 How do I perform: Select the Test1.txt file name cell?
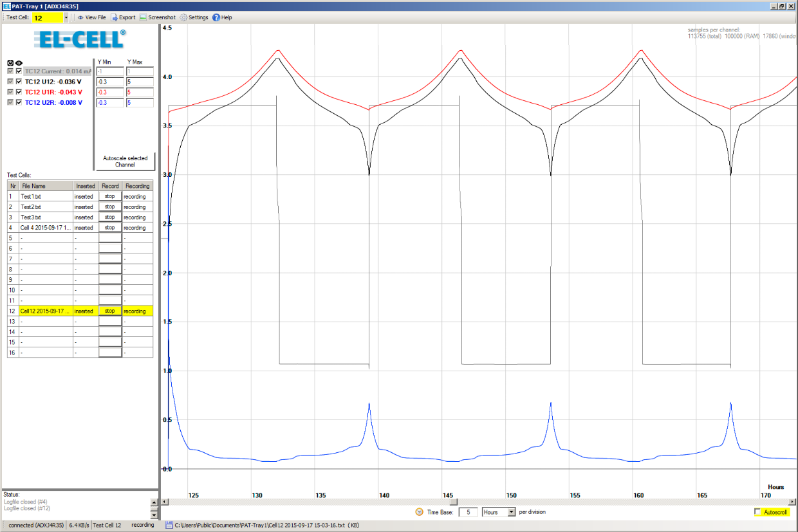[x=46, y=196]
